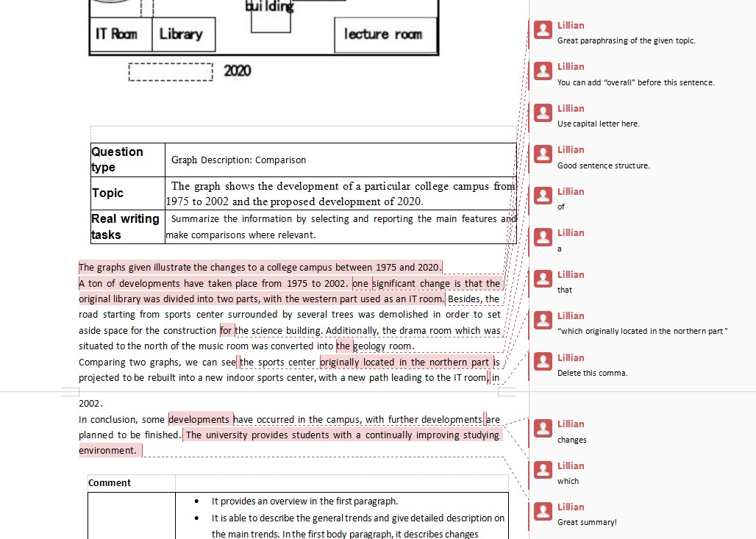The image size is (756, 539).
Task: Click the comment text "Delete this comma."
Action: [592, 373]
